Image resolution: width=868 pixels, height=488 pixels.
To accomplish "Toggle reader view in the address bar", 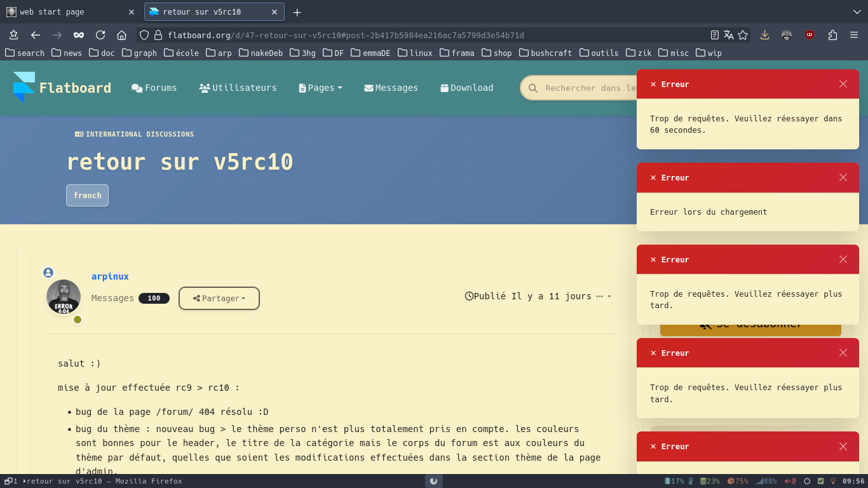I will [715, 35].
